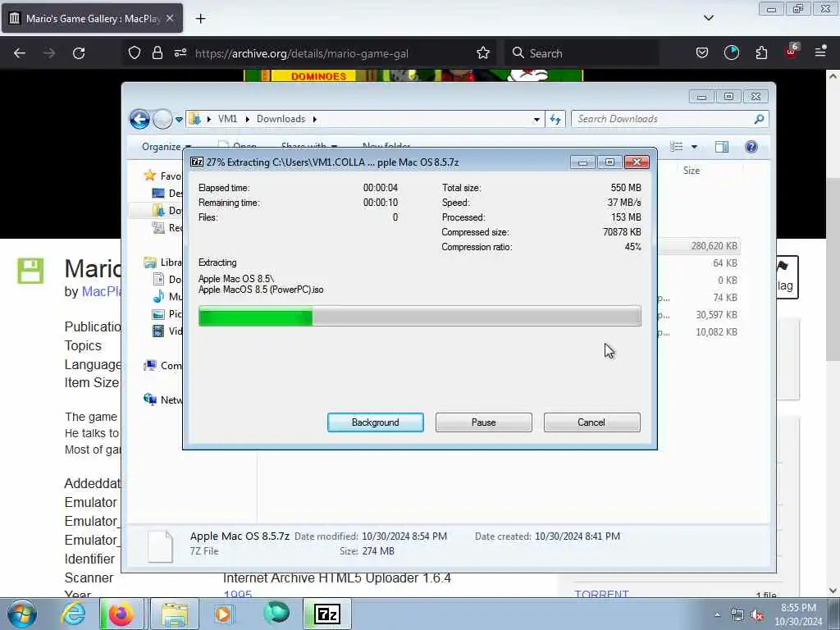The height and width of the screenshot is (630, 840).
Task: Click VM1 in Explorer breadcrumb
Action: click(227, 119)
